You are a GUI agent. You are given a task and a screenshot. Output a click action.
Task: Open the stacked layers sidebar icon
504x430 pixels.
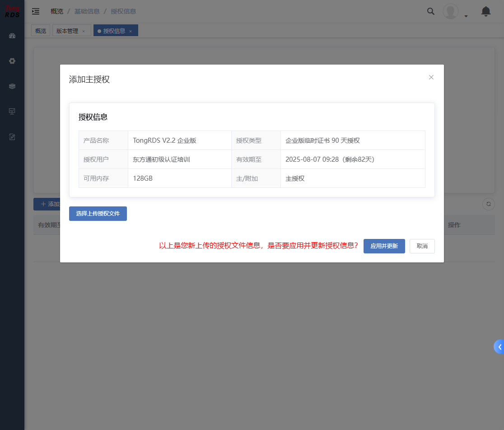[x=12, y=86]
